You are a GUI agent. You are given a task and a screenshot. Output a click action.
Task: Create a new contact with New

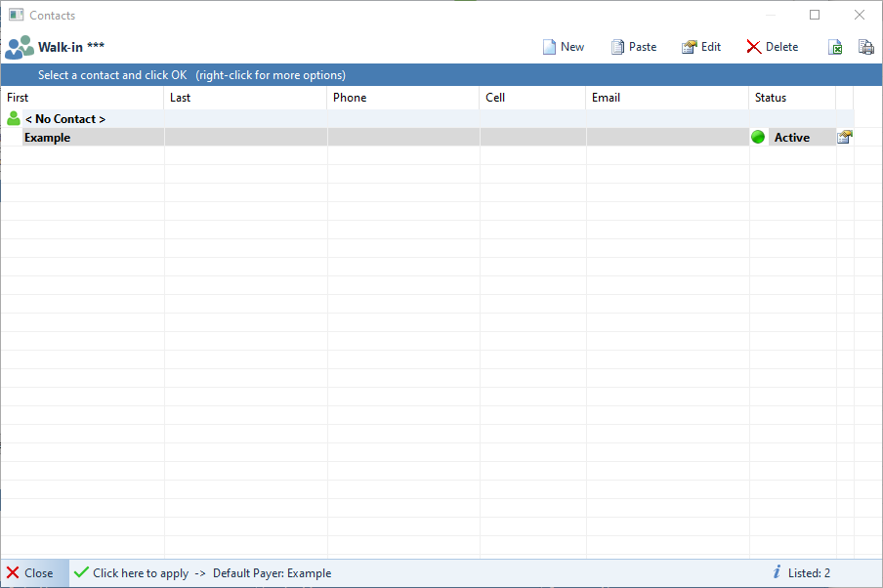pyautogui.click(x=564, y=47)
